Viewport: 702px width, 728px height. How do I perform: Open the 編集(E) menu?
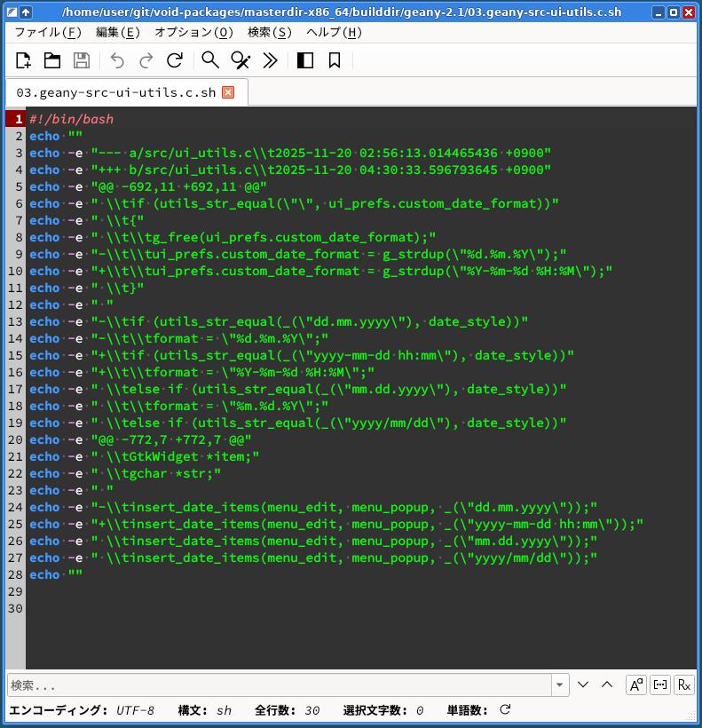coord(117,33)
